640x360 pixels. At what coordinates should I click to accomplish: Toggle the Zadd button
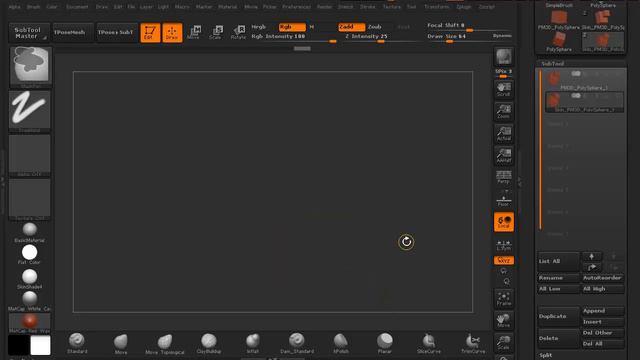tap(351, 27)
